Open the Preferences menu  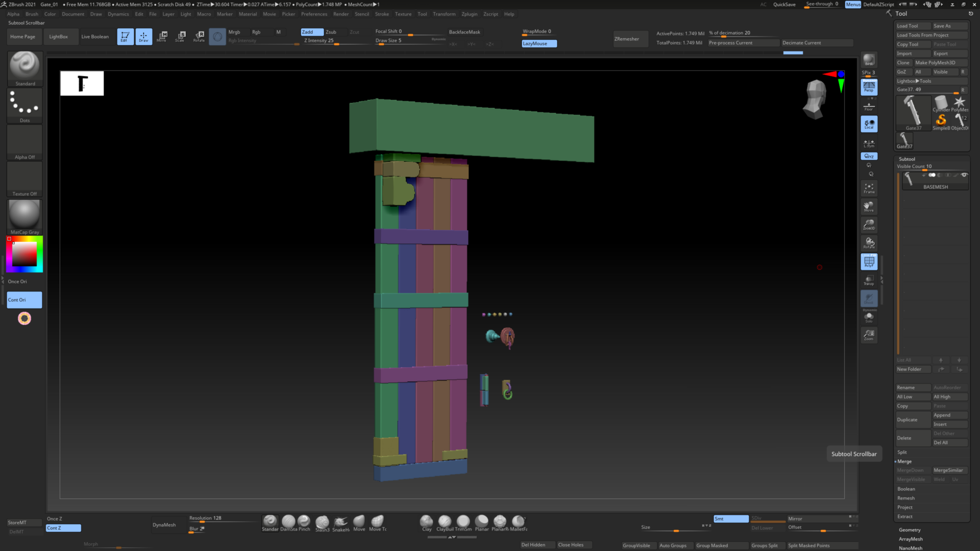point(314,14)
